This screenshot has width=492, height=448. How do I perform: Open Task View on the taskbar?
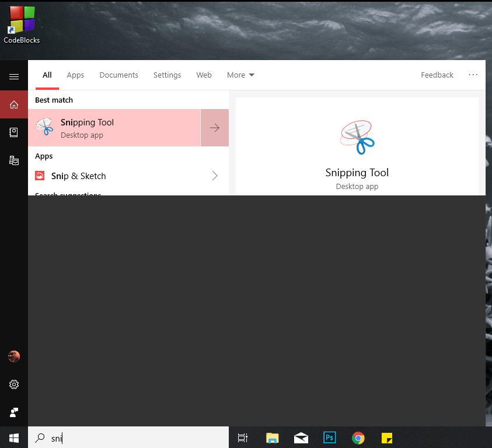click(243, 438)
